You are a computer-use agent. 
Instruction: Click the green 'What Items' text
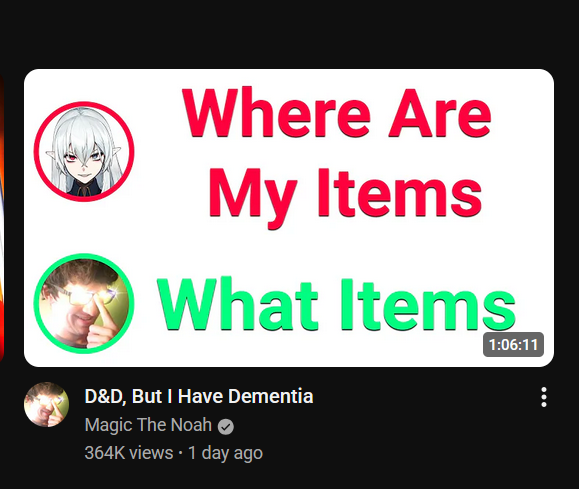336,305
